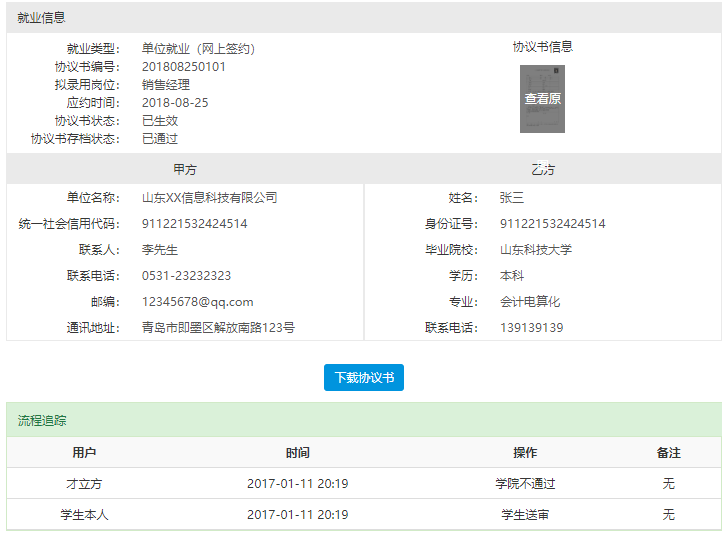
Task: Click the email 12345678@qq.com
Action: click(x=197, y=302)
